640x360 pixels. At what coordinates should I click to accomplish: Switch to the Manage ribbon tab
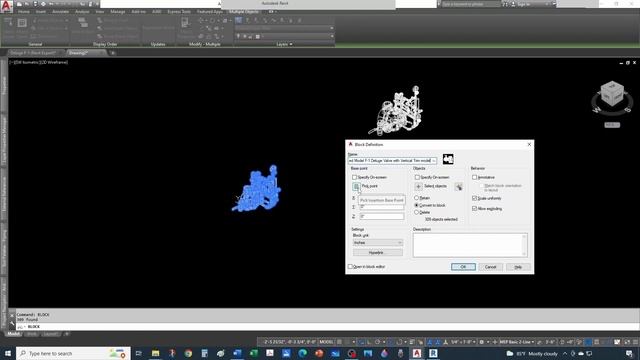(x=118, y=12)
